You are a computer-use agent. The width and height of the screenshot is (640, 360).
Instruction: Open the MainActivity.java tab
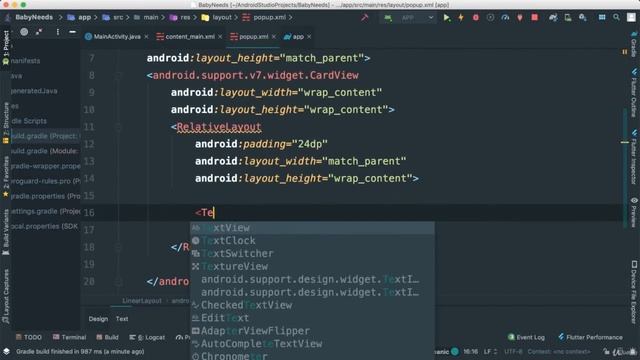(117, 37)
